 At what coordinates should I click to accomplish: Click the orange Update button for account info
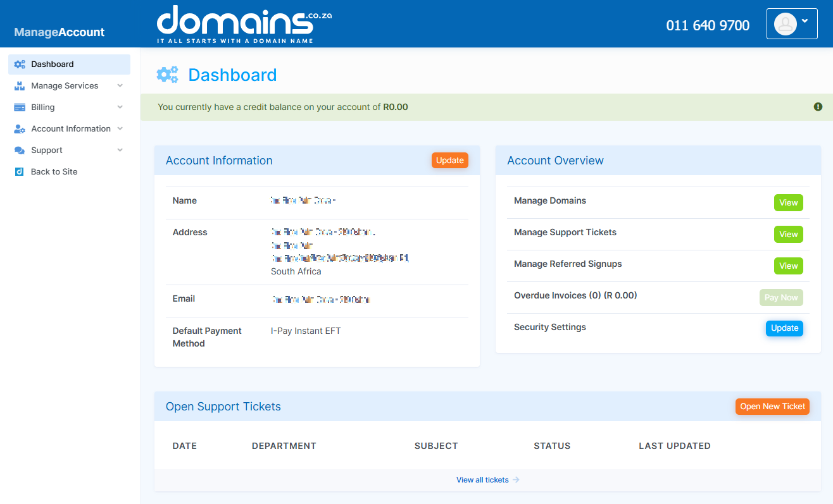(x=449, y=160)
